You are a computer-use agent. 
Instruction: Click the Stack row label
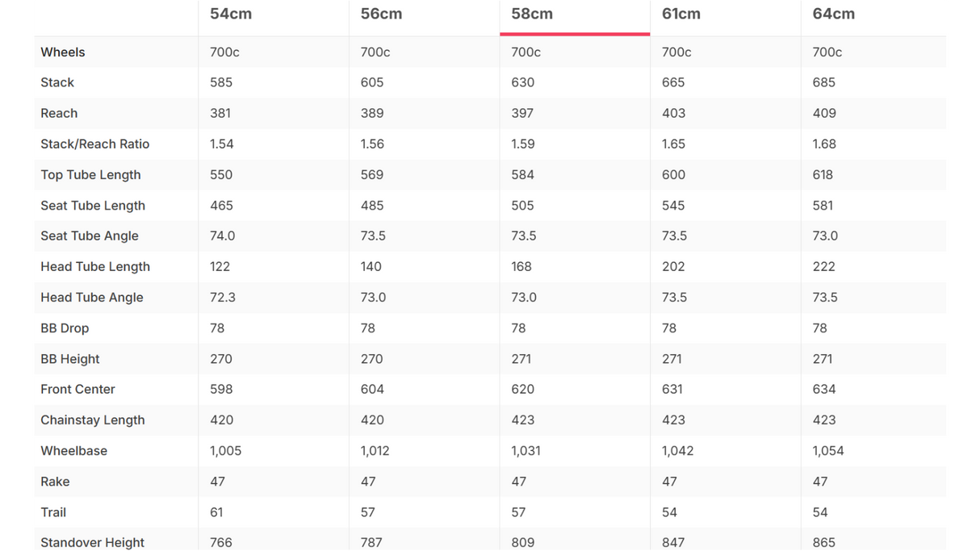tap(57, 82)
